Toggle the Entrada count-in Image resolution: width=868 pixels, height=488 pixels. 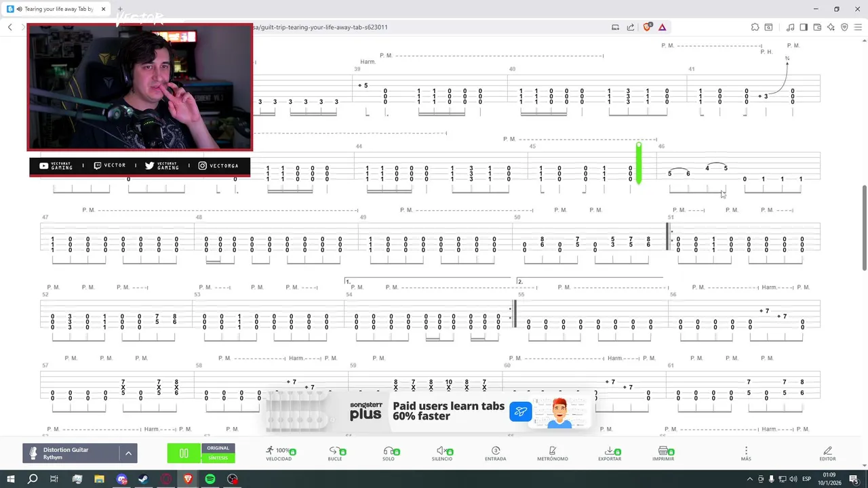(x=496, y=453)
